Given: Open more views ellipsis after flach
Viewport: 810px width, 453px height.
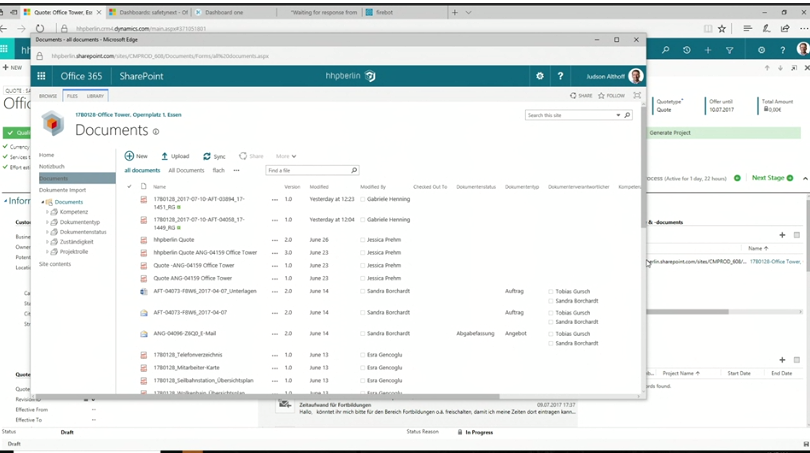Looking at the screenshot, I should (x=237, y=170).
